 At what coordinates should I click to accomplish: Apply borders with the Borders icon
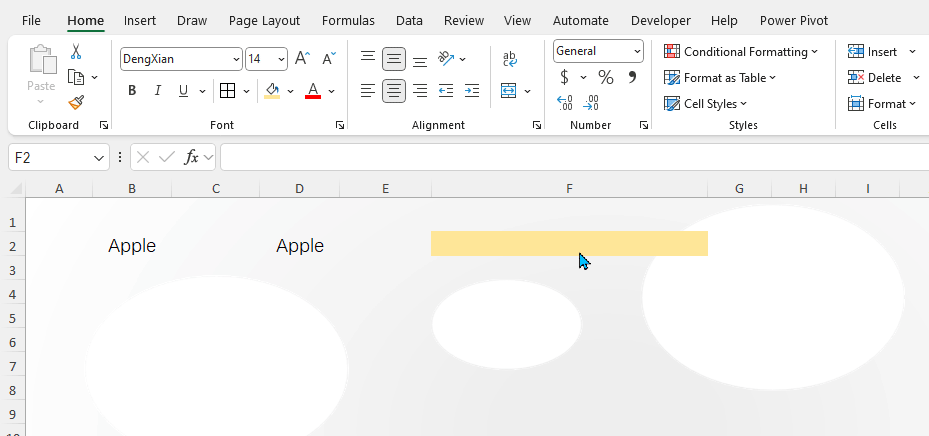tap(228, 91)
